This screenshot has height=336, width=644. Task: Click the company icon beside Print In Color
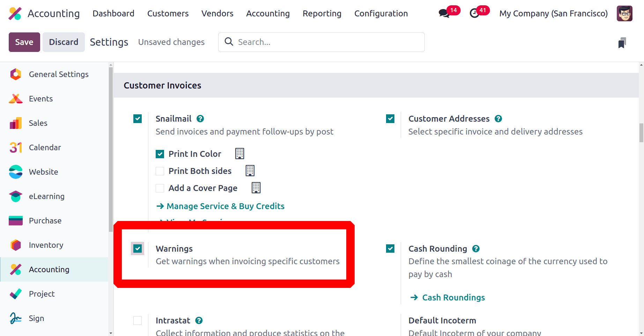pyautogui.click(x=239, y=153)
